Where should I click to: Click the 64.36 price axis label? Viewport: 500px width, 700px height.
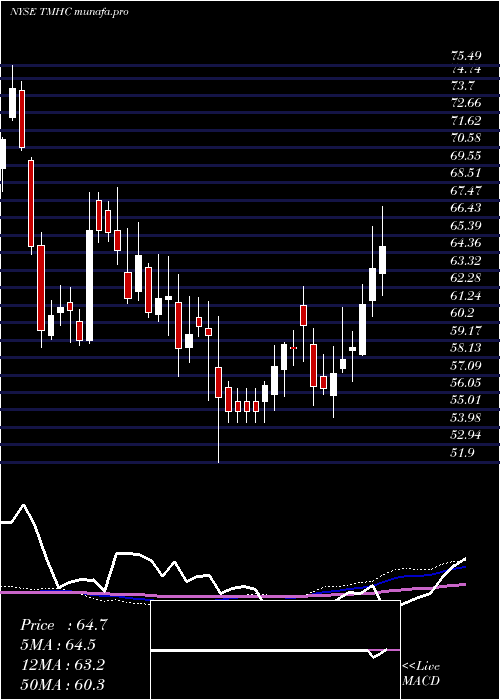pos(466,243)
